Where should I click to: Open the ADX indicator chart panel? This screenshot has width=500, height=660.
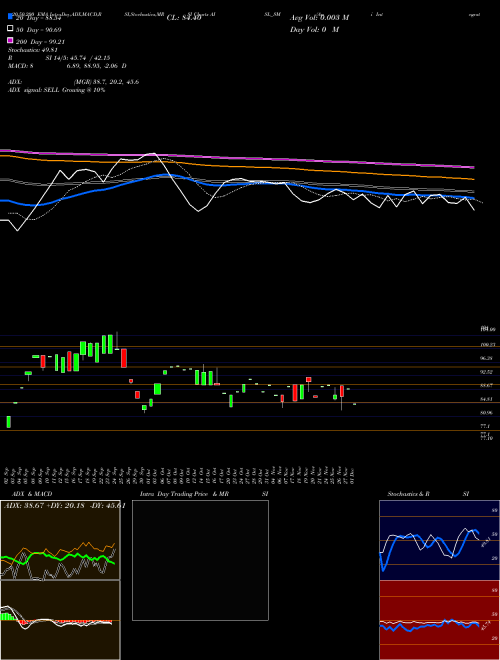[60, 540]
